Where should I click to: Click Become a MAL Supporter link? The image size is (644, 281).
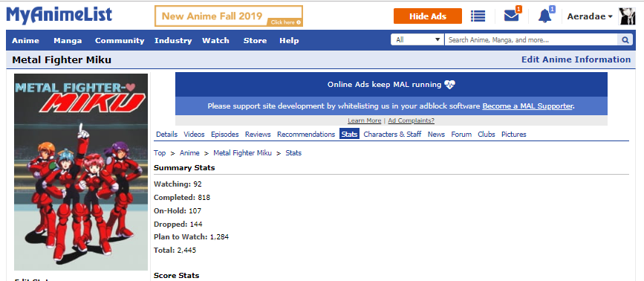tap(527, 106)
